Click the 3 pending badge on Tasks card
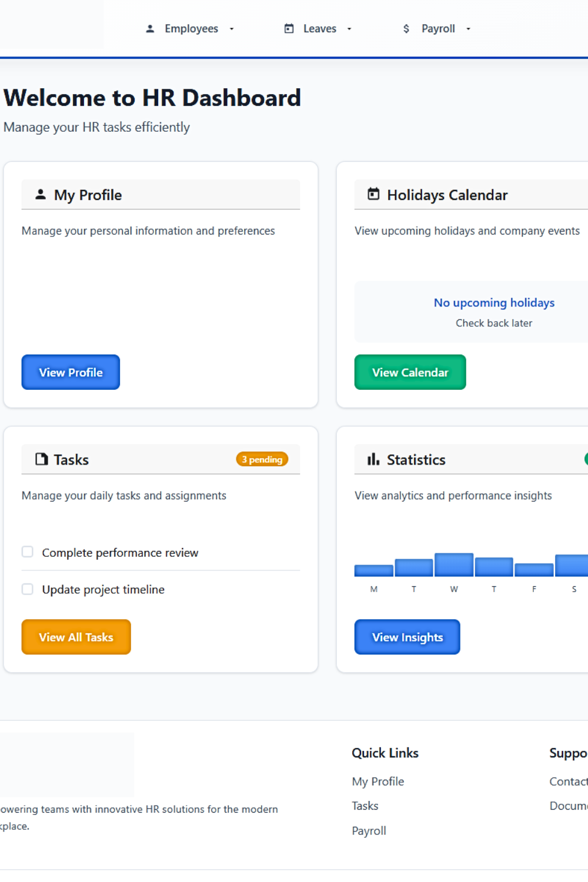The width and height of the screenshot is (588, 882). tap(262, 459)
